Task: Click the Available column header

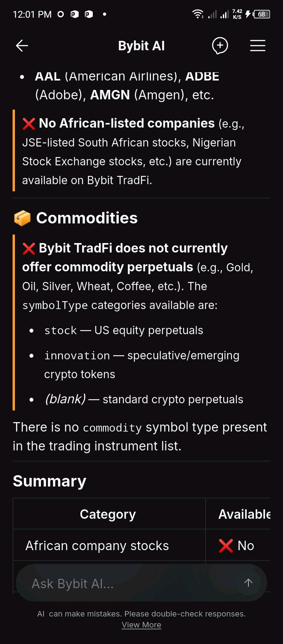Action: pos(244,514)
